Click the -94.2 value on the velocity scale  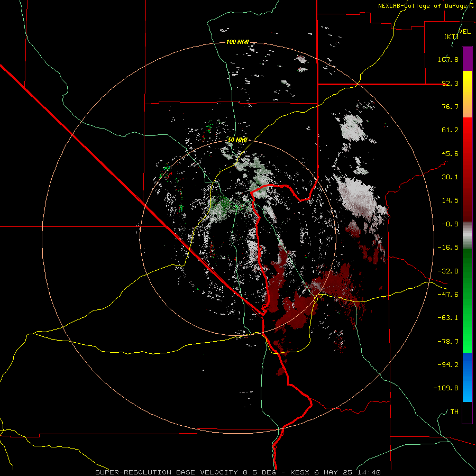tap(448, 365)
